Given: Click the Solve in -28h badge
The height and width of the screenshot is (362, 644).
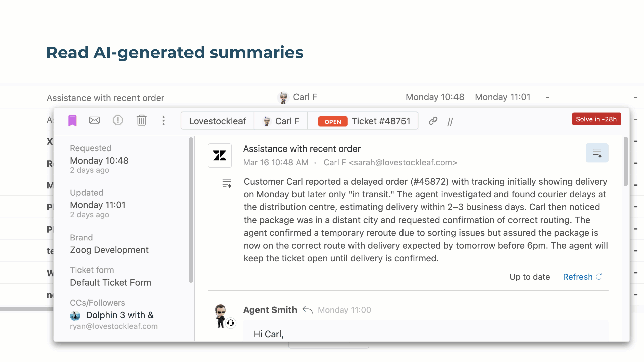Looking at the screenshot, I should click(596, 119).
